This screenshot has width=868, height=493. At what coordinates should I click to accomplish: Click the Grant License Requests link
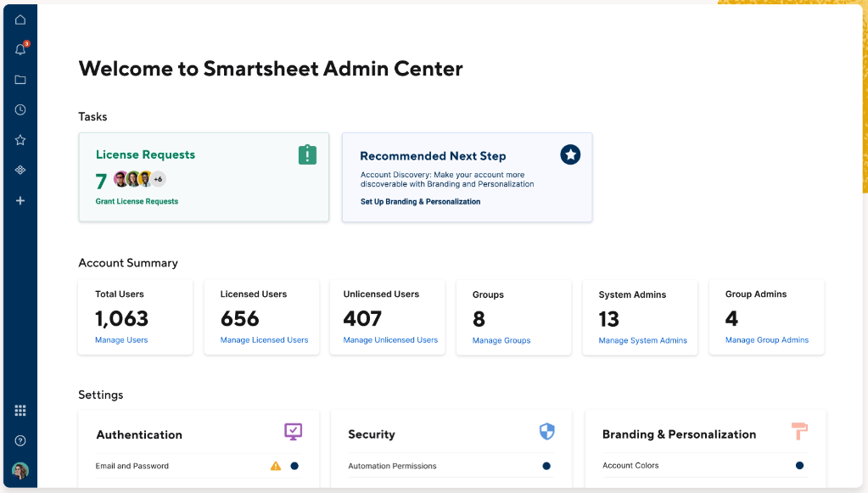(137, 202)
